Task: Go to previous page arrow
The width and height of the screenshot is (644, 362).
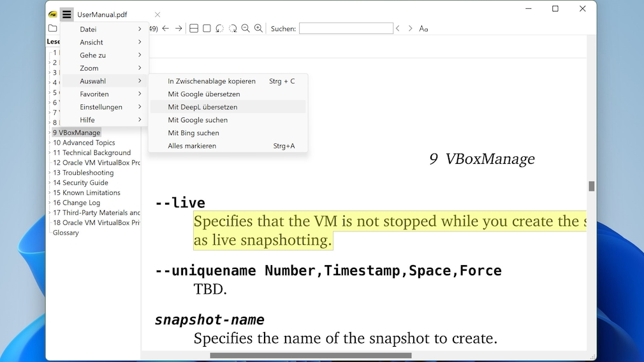Action: click(166, 28)
